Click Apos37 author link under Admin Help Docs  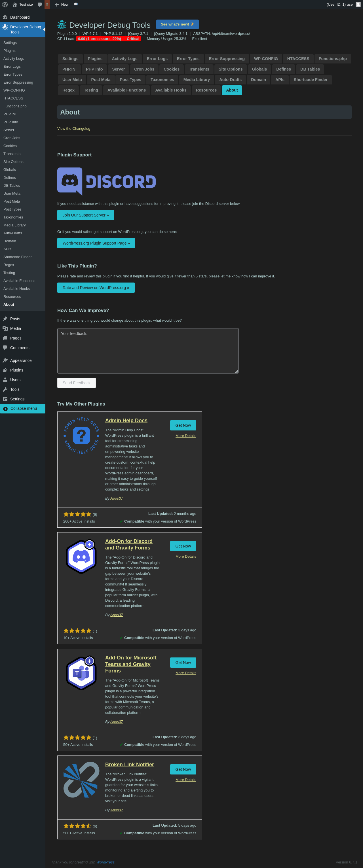(117, 498)
